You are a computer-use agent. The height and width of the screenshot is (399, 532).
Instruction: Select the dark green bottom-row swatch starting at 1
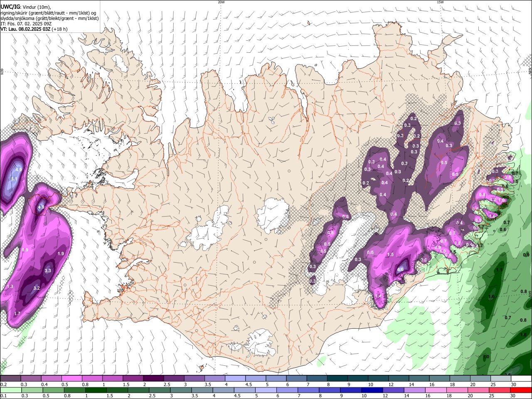[x=96, y=390]
